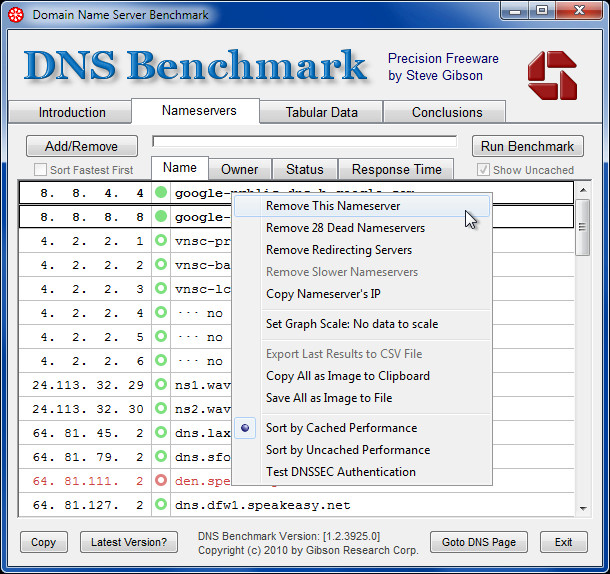The height and width of the screenshot is (574, 610).
Task: Click the Copy button at bottom
Action: (44, 542)
